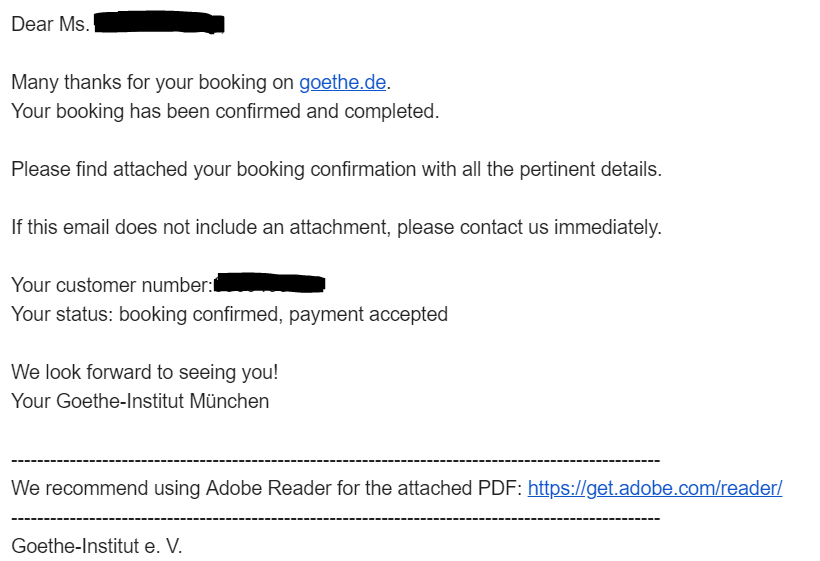
Task: Click "We look forward to seeing you!"
Action: (x=145, y=372)
